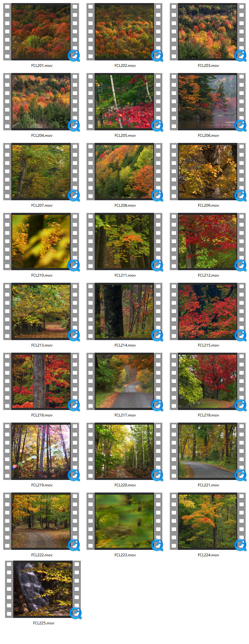Select the FCL210.mov video thumbnail
The width and height of the screenshot is (249, 644).
[41, 241]
